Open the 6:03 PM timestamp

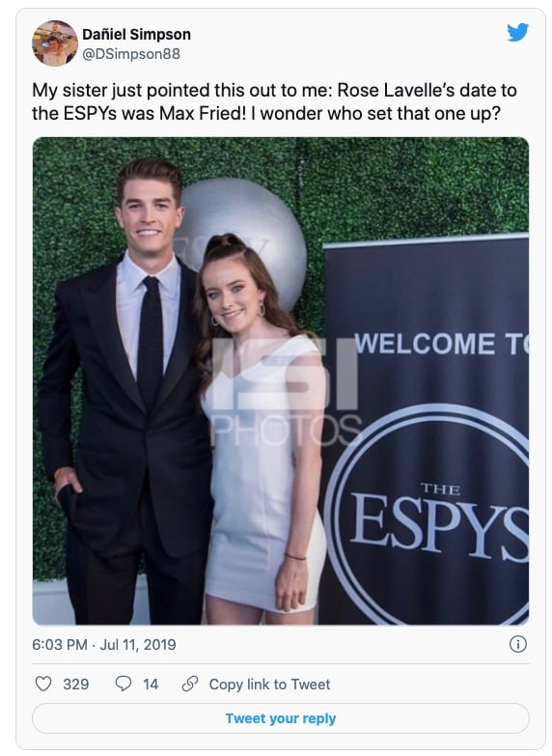(x=60, y=645)
